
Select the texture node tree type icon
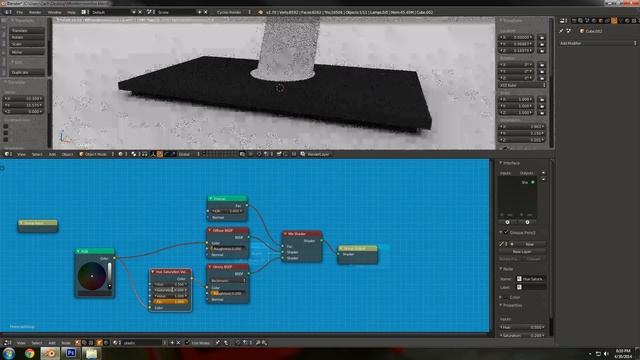tap(91, 342)
